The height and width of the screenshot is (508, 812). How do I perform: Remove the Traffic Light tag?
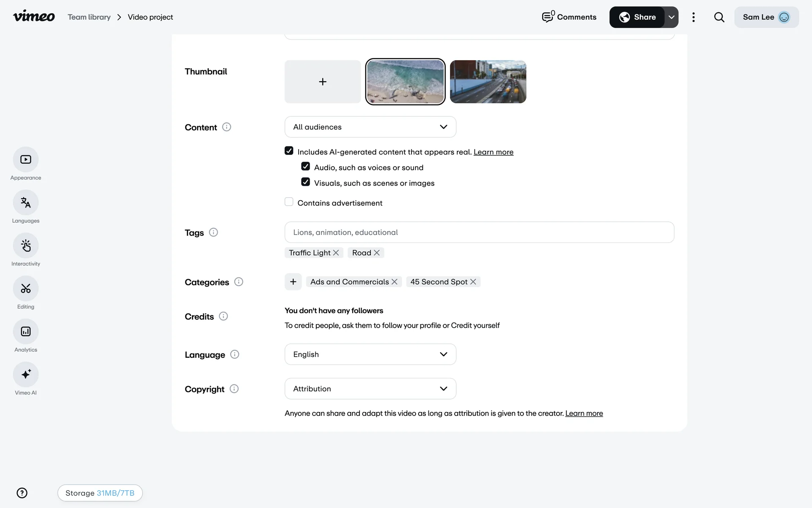[336, 253]
